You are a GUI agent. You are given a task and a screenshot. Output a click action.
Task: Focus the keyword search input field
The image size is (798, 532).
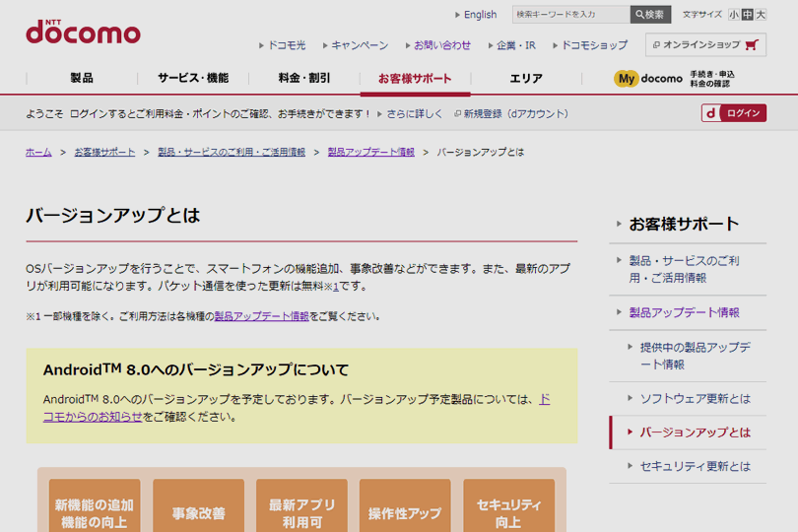tap(571, 14)
